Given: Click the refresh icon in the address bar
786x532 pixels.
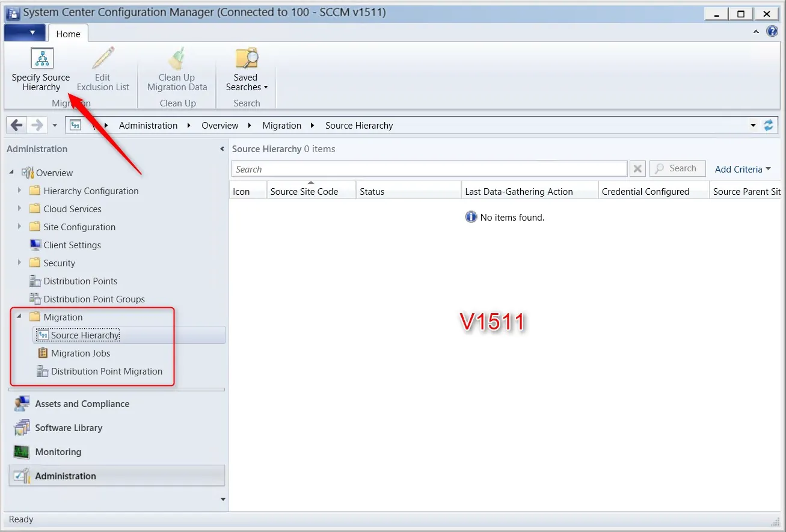Looking at the screenshot, I should click(x=768, y=126).
